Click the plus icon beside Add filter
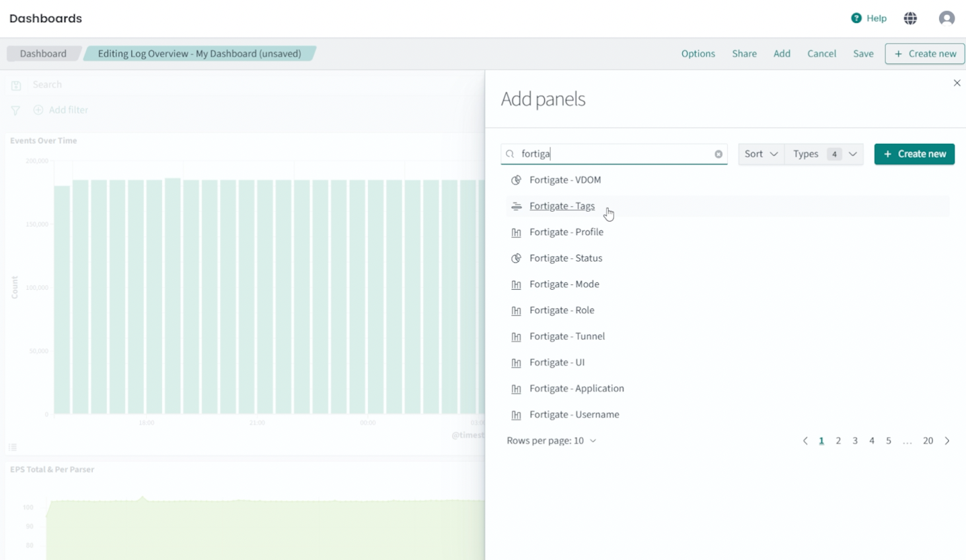This screenshot has width=966, height=560. pyautogui.click(x=38, y=110)
